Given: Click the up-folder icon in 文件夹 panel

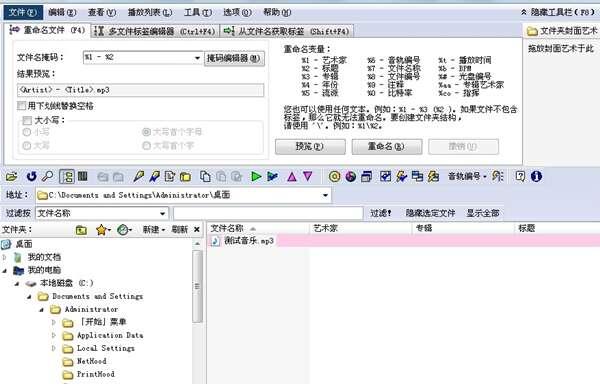Looking at the screenshot, I should pos(81,230).
